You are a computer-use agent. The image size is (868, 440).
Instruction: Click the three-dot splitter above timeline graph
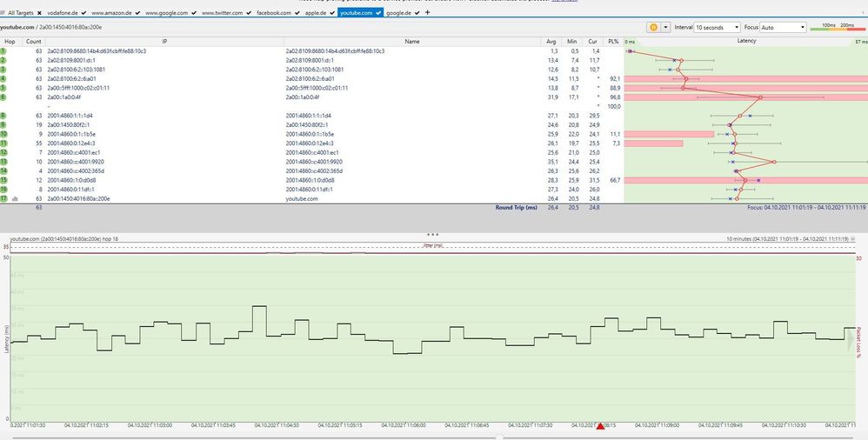[433, 235]
